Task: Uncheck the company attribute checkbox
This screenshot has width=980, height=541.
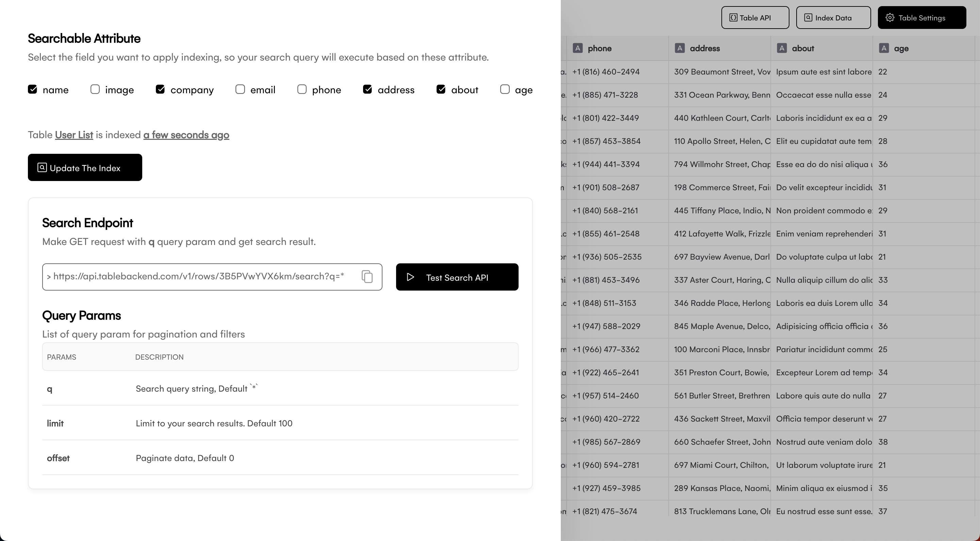Action: pos(160,89)
